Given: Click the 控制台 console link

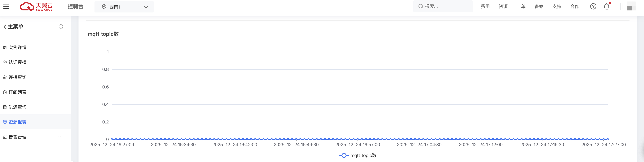Looking at the screenshot, I should tap(75, 7).
